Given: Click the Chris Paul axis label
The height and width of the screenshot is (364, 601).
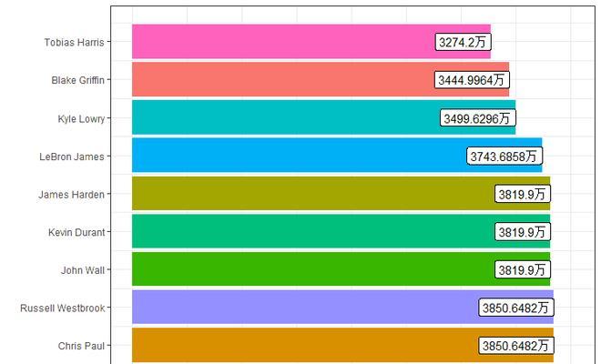Looking at the screenshot, I should tap(81, 346).
